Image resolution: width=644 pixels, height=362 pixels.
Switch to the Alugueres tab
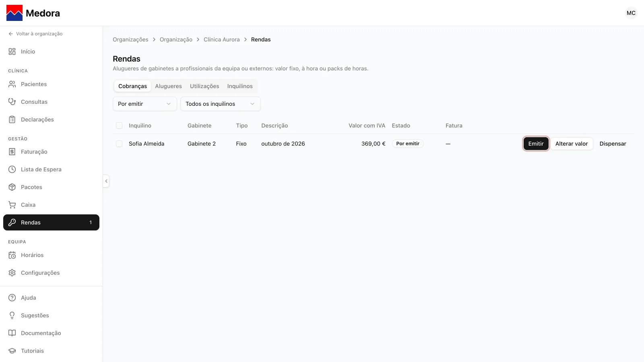coord(168,86)
